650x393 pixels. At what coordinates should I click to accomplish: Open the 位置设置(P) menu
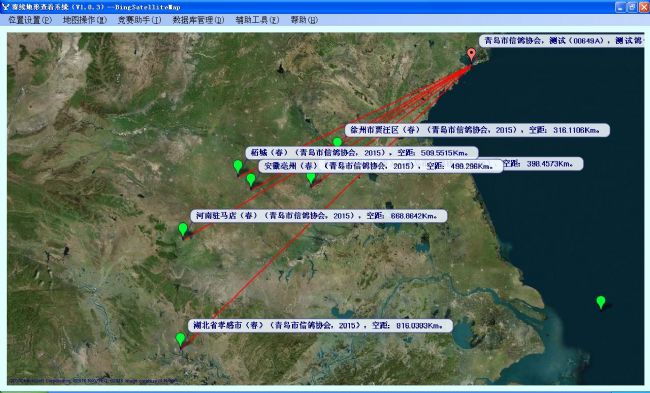pyautogui.click(x=30, y=20)
